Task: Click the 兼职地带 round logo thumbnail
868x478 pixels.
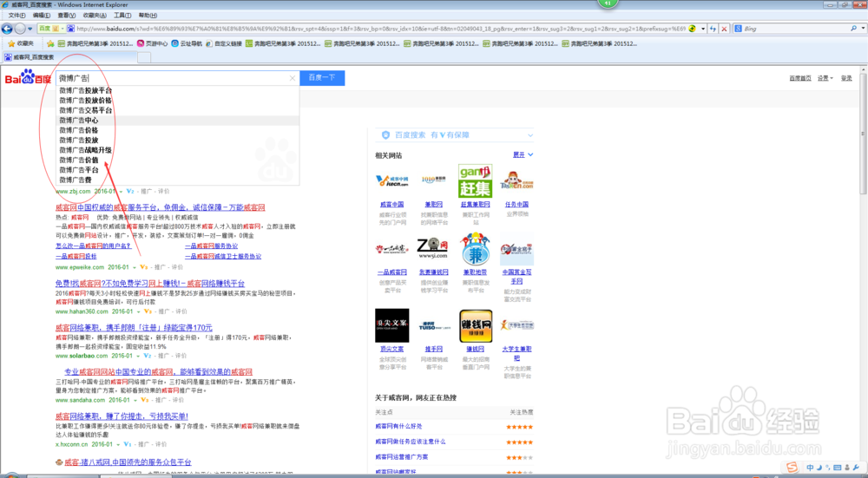Action: 475,249
